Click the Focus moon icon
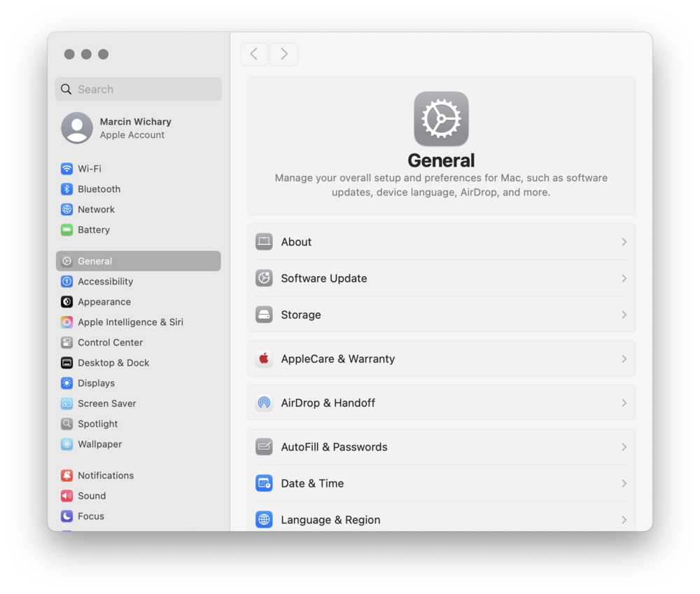700x594 pixels. click(66, 516)
